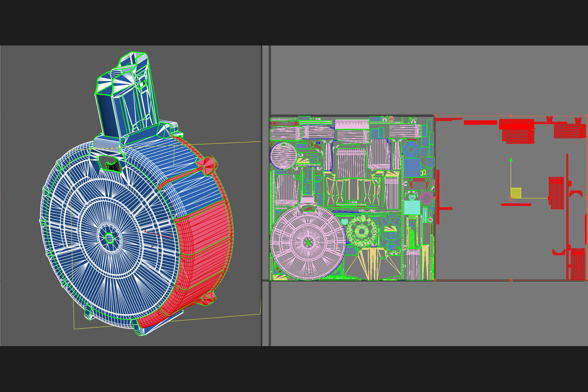
Task: Select the green gear-shaped UV island
Action: (361, 231)
